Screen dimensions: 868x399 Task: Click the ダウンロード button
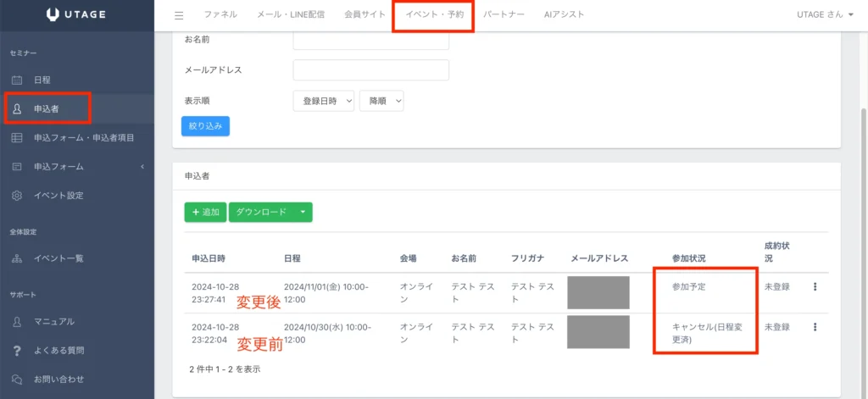[261, 212]
